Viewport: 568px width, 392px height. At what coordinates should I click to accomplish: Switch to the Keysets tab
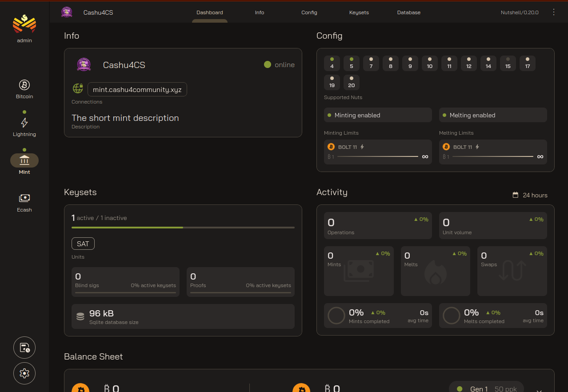click(359, 12)
